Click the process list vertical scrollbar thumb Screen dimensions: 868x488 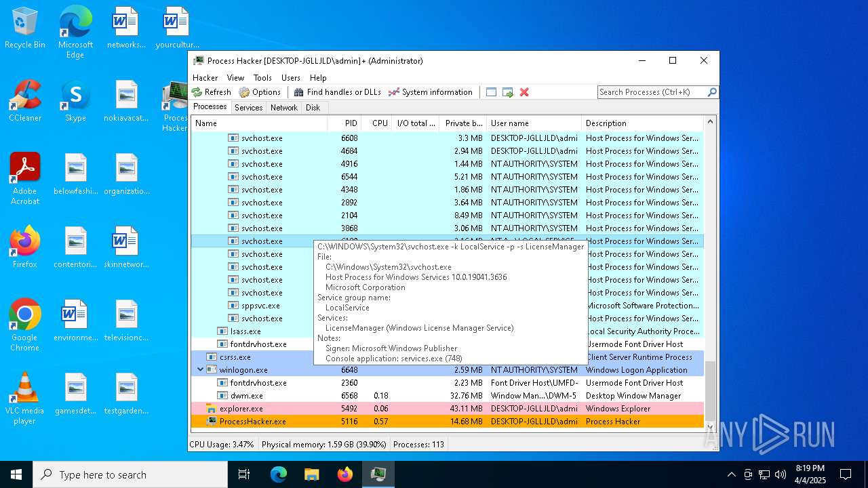pyautogui.click(x=711, y=391)
